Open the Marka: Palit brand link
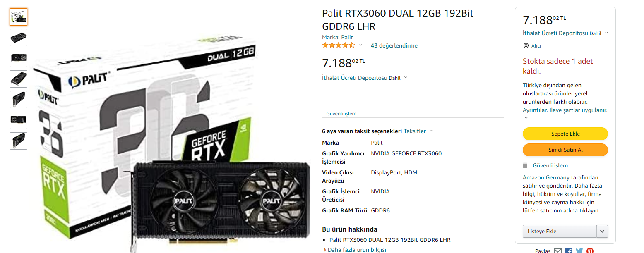 pos(338,37)
